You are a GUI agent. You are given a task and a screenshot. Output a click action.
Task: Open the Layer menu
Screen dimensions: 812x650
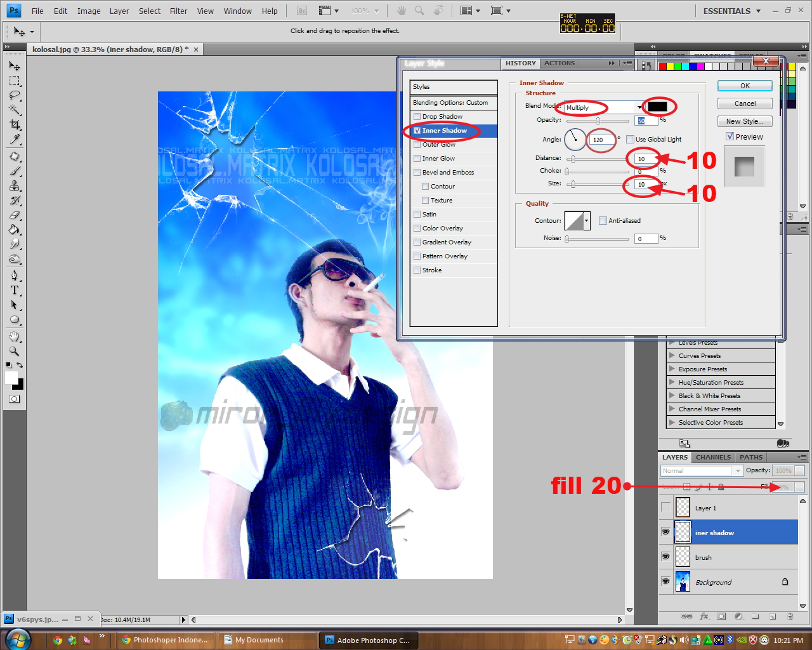(x=119, y=11)
